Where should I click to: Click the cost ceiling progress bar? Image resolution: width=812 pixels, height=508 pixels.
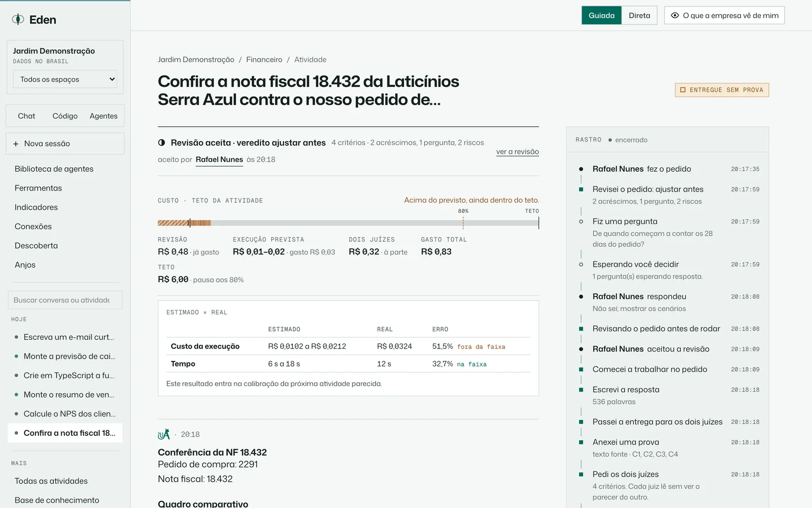point(348,223)
